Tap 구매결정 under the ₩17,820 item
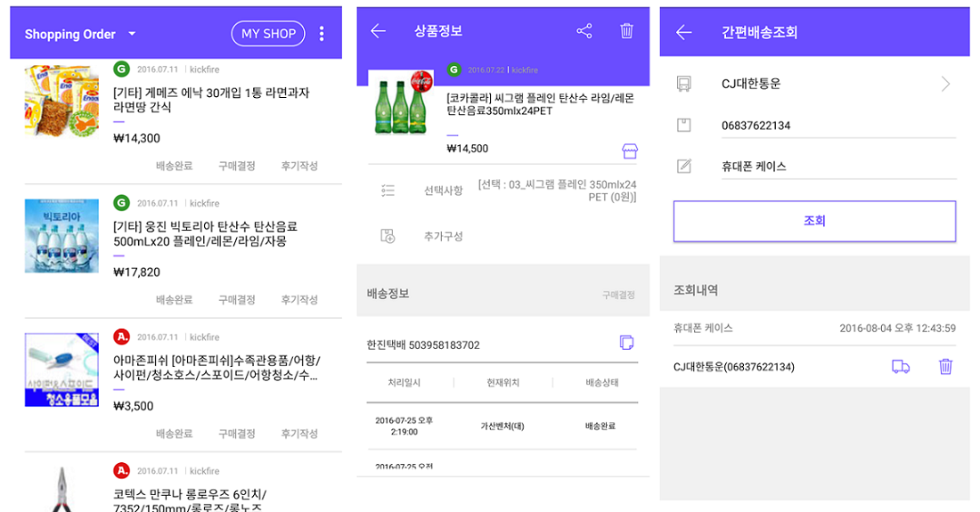This screenshot has width=980, height=512. [x=237, y=300]
